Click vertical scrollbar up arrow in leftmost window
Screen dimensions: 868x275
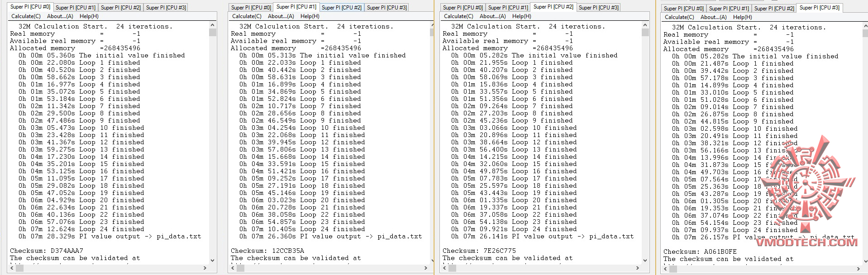click(x=213, y=26)
